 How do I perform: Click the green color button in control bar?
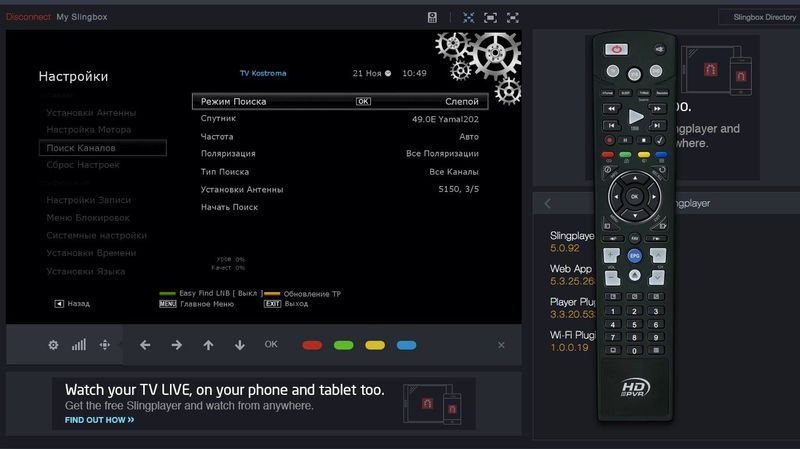(x=343, y=345)
